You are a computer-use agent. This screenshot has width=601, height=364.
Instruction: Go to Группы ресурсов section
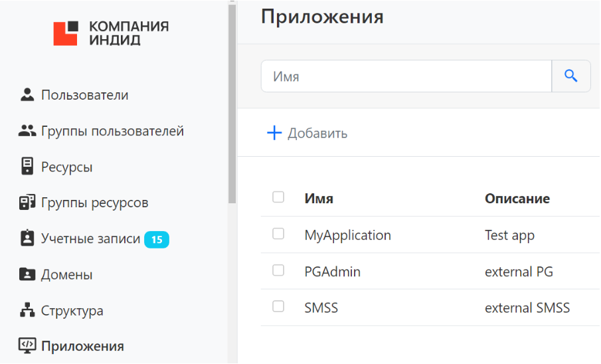tap(94, 203)
